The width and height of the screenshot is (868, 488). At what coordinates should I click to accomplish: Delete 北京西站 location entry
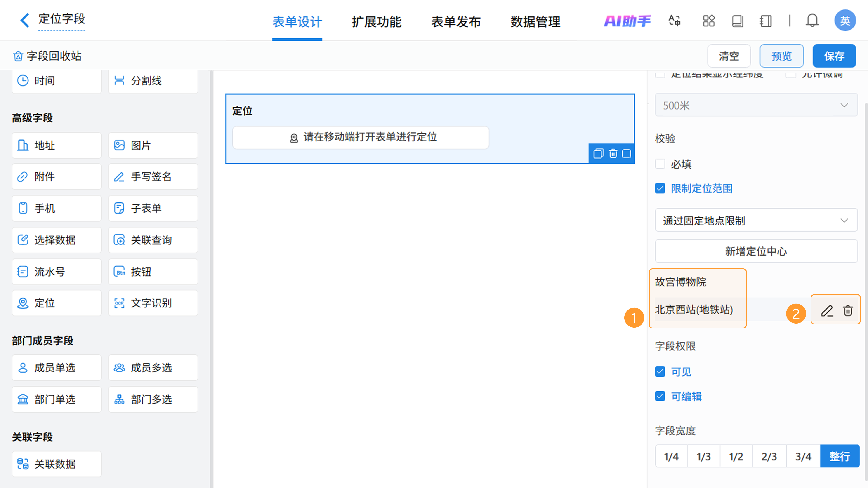coord(848,310)
